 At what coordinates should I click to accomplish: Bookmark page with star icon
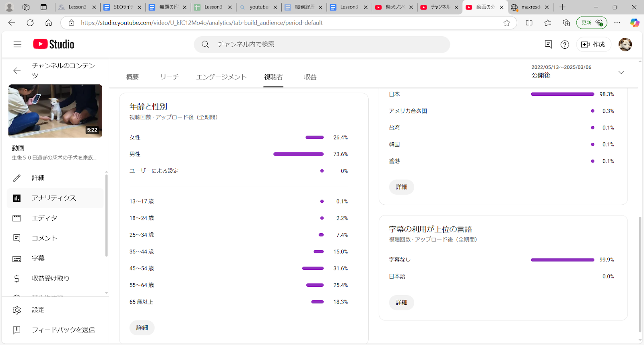(507, 23)
